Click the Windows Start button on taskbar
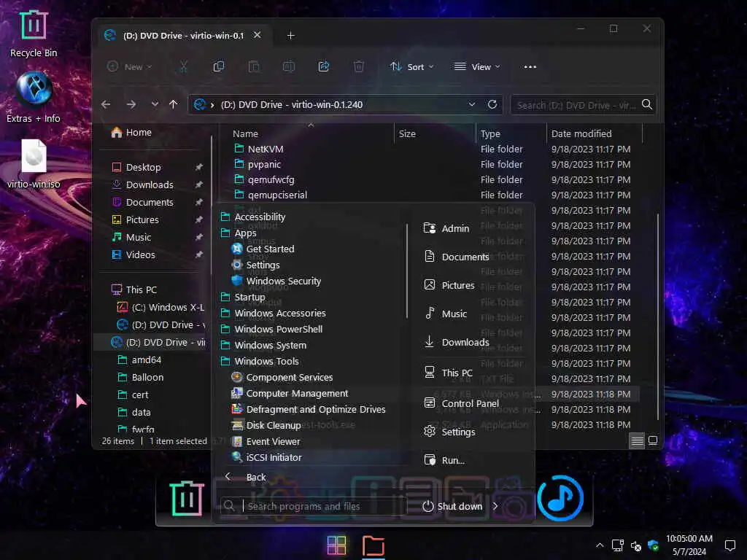 click(x=336, y=545)
